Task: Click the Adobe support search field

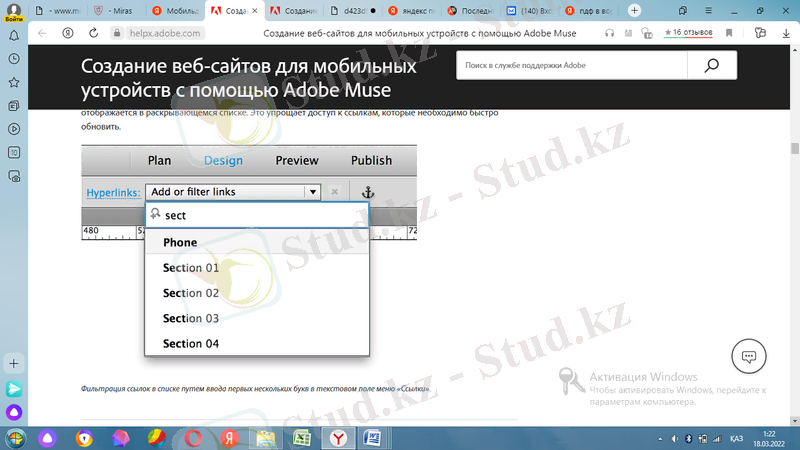Action: click(x=571, y=66)
